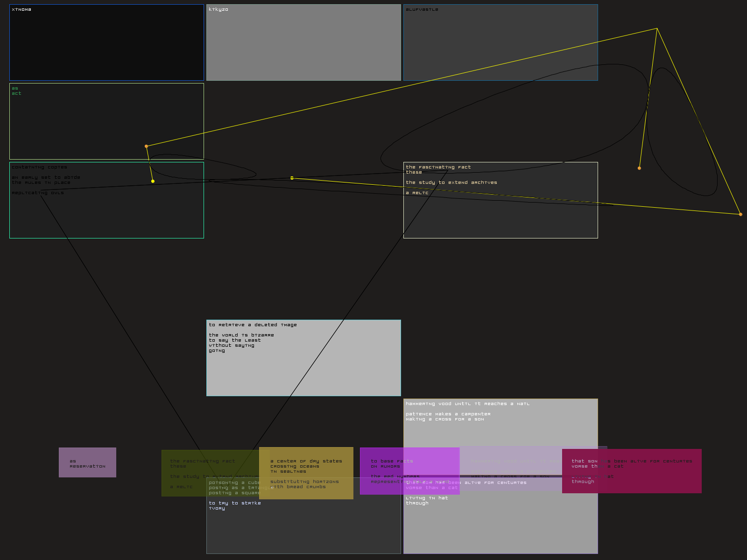The image size is (747, 560).
Task: Click the orange node inside the 'as act' panel
Action: [146, 146]
